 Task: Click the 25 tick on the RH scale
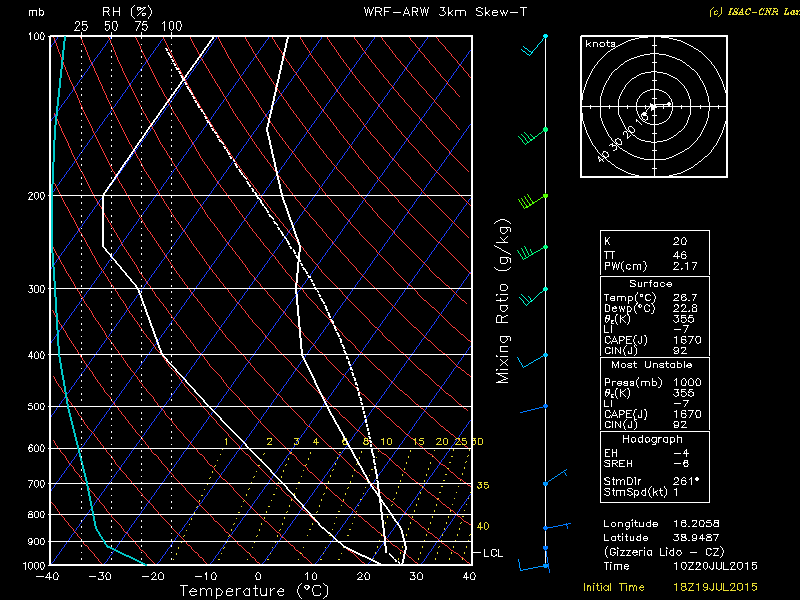(81, 26)
